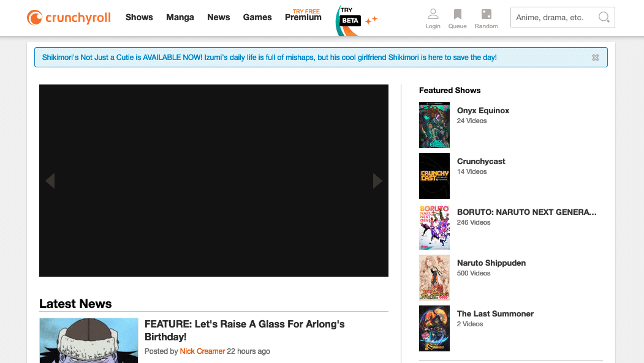
Task: Open The Last Summoner title link
Action: click(x=495, y=314)
